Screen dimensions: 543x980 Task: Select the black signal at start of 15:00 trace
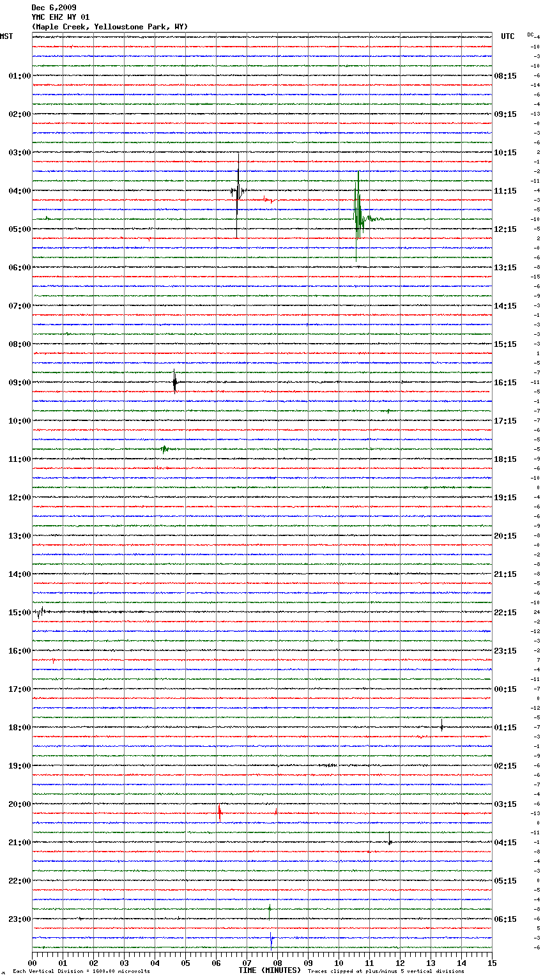[41, 612]
